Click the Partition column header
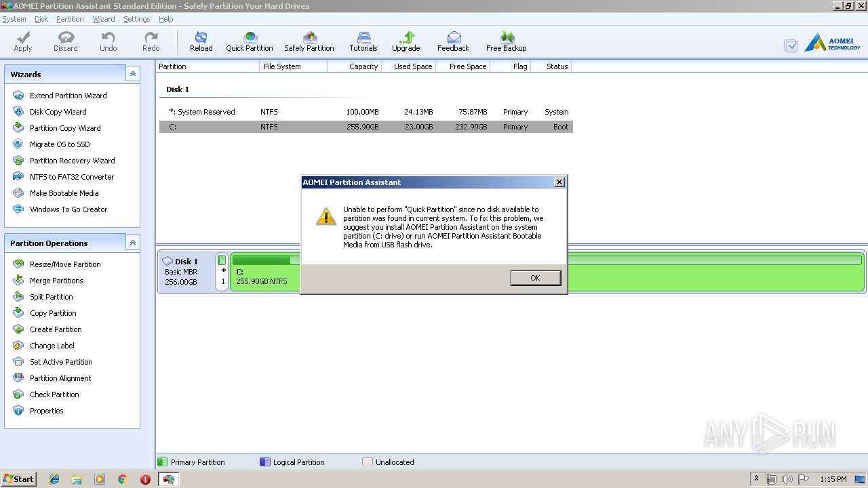The image size is (868, 488). pyautogui.click(x=208, y=66)
